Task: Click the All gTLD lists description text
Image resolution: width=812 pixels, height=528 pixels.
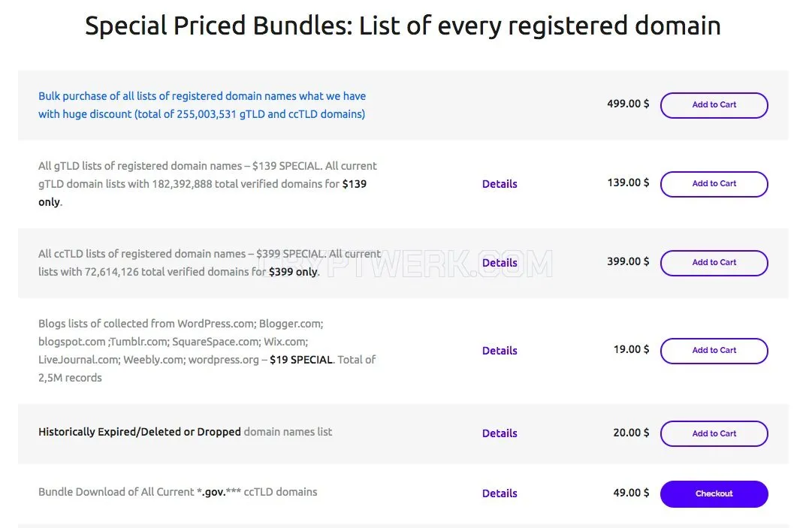Action: [207, 184]
